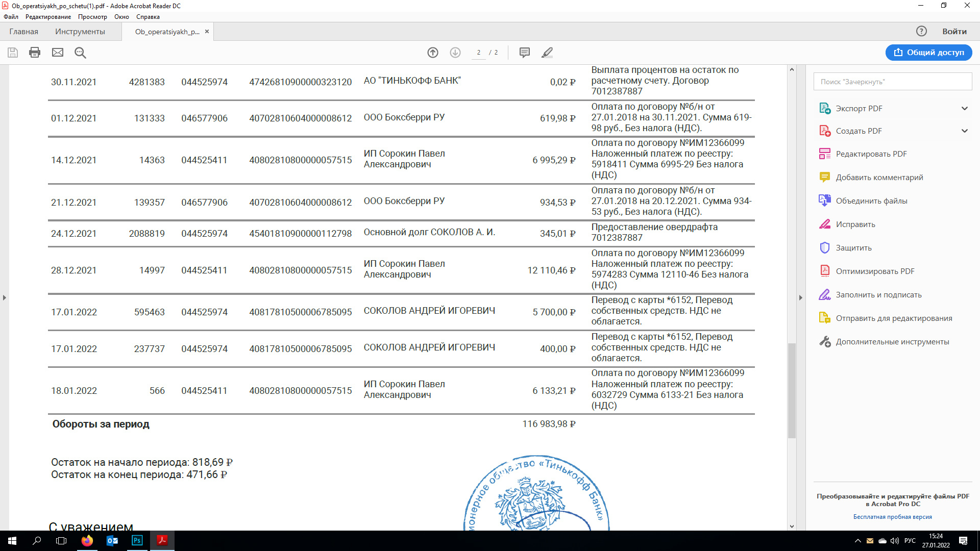Click the print file icon

[35, 53]
